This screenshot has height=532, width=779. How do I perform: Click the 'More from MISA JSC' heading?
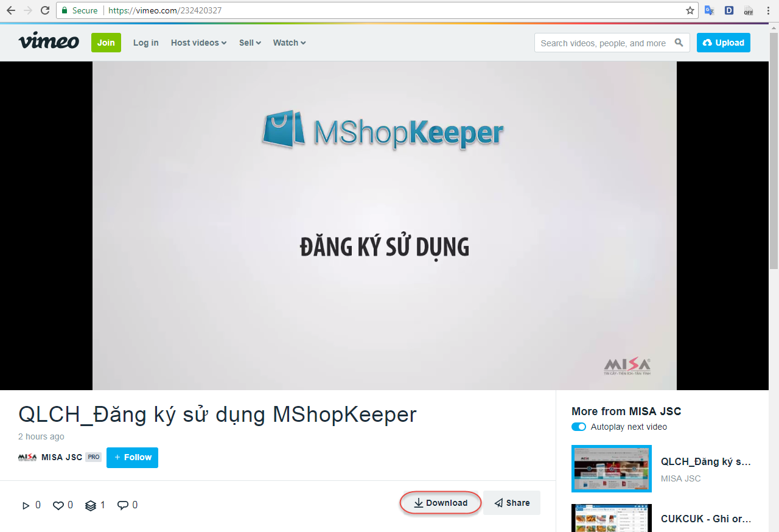pos(626,411)
